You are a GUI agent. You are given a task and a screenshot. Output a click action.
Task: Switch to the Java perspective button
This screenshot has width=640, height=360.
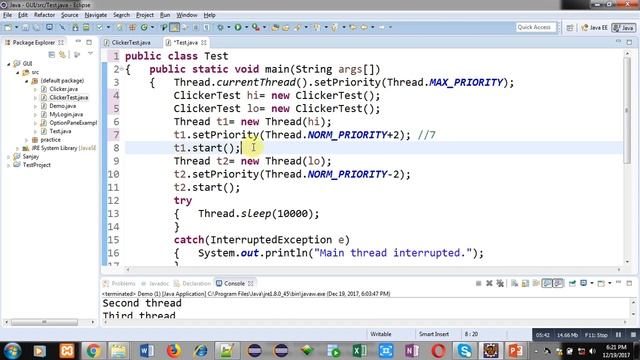[x=623, y=27]
